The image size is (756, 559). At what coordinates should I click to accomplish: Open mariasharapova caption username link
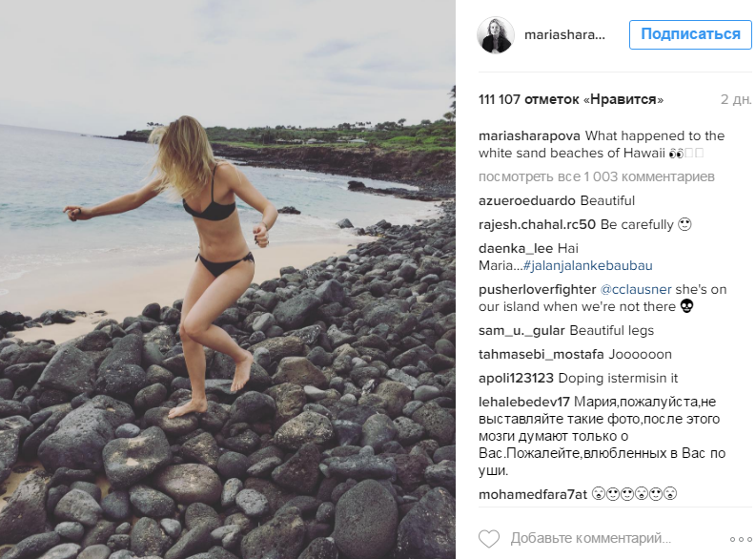coord(529,135)
